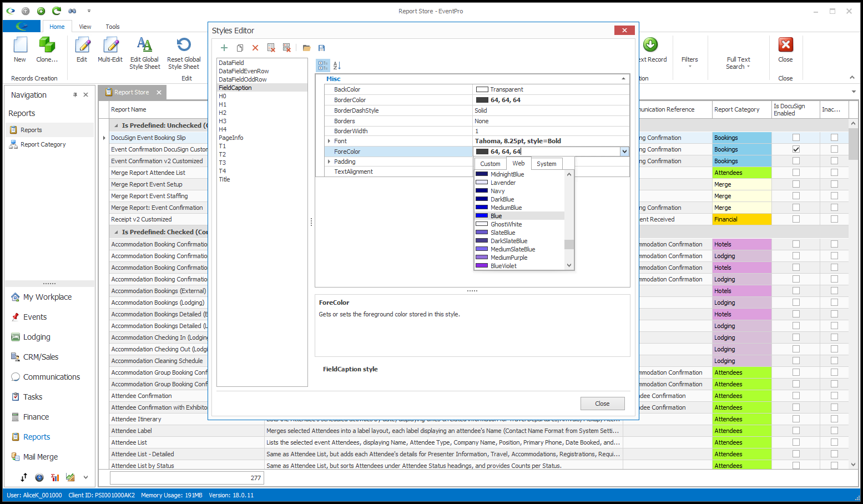Screen dimensions: 863x504
Task: Open style sheet file with folder icon
Action: coord(306,48)
